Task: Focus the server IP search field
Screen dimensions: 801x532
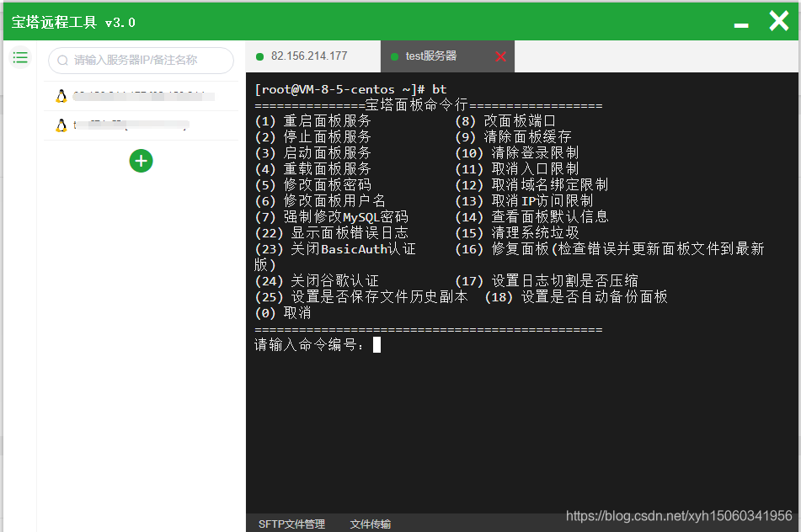Action: pos(141,61)
